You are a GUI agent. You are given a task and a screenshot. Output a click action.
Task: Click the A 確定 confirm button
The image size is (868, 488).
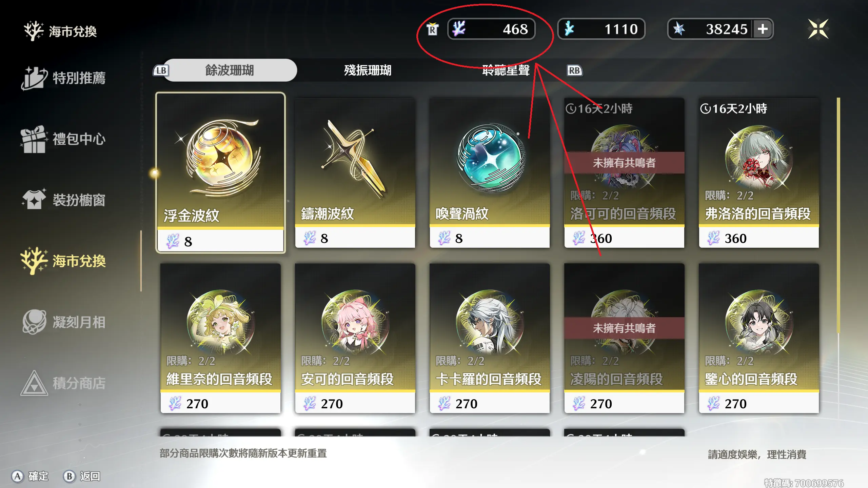click(30, 476)
